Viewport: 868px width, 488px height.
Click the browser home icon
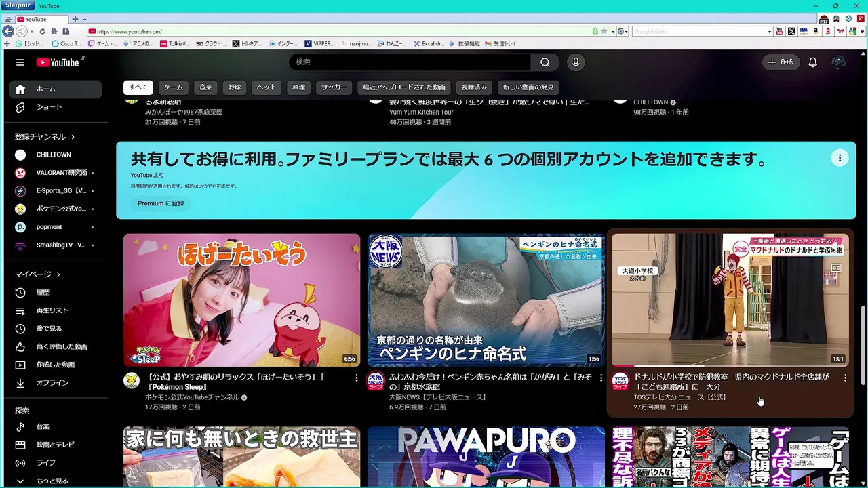(x=54, y=31)
